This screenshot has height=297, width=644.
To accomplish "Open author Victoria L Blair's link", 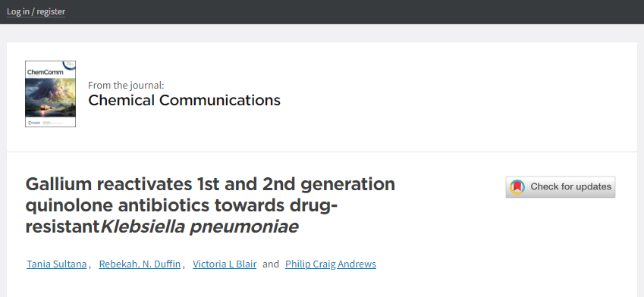I will [225, 264].
